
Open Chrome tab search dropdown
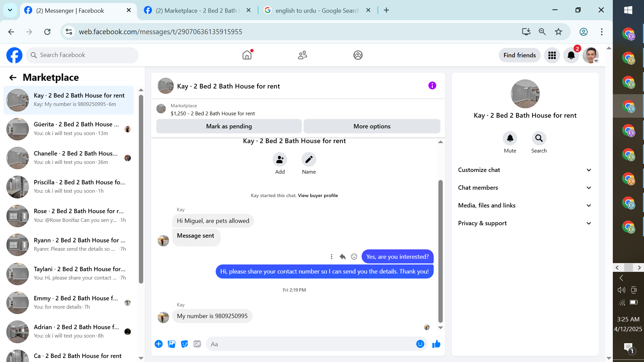pos(10,10)
